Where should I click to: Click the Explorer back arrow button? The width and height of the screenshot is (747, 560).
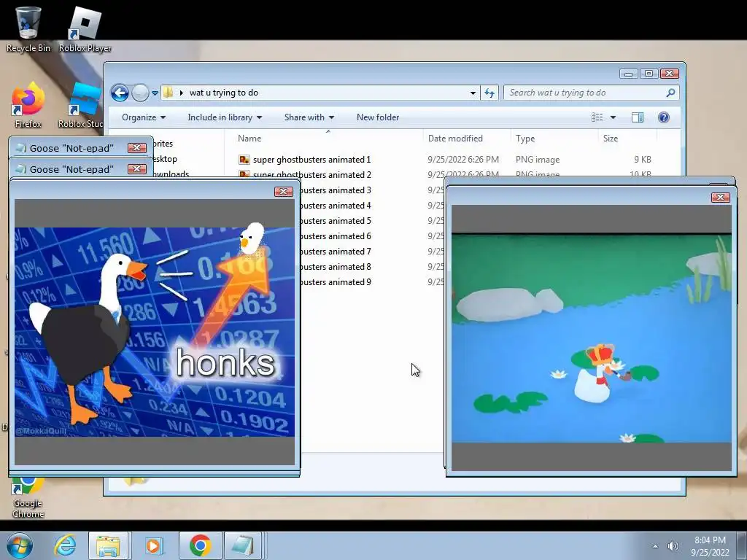click(x=120, y=93)
